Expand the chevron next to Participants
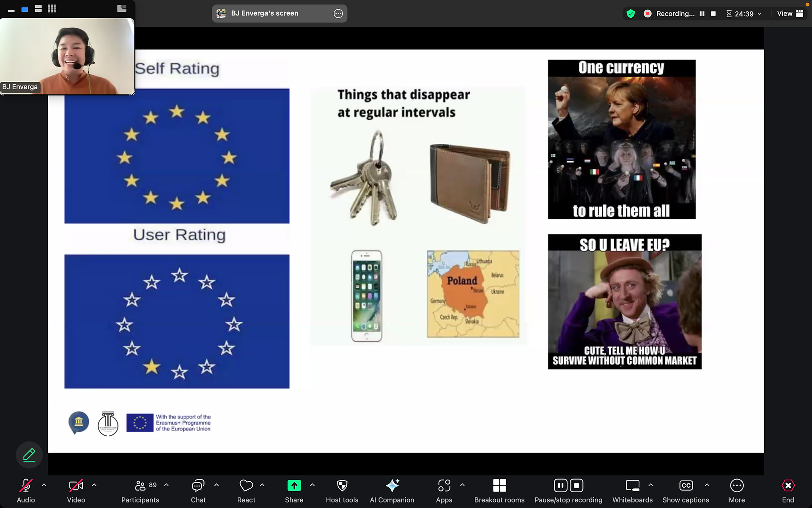The width and height of the screenshot is (812, 508). tap(166, 485)
